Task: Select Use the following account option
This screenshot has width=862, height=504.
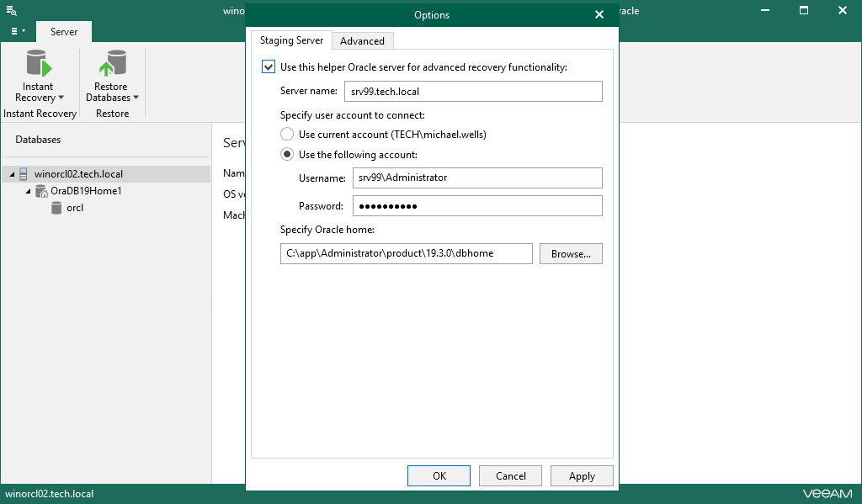Action: click(287, 155)
